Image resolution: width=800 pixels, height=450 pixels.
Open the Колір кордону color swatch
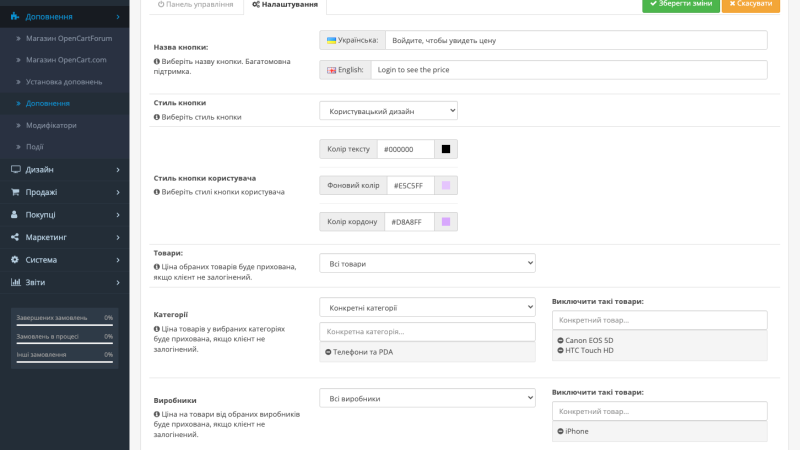click(x=446, y=222)
